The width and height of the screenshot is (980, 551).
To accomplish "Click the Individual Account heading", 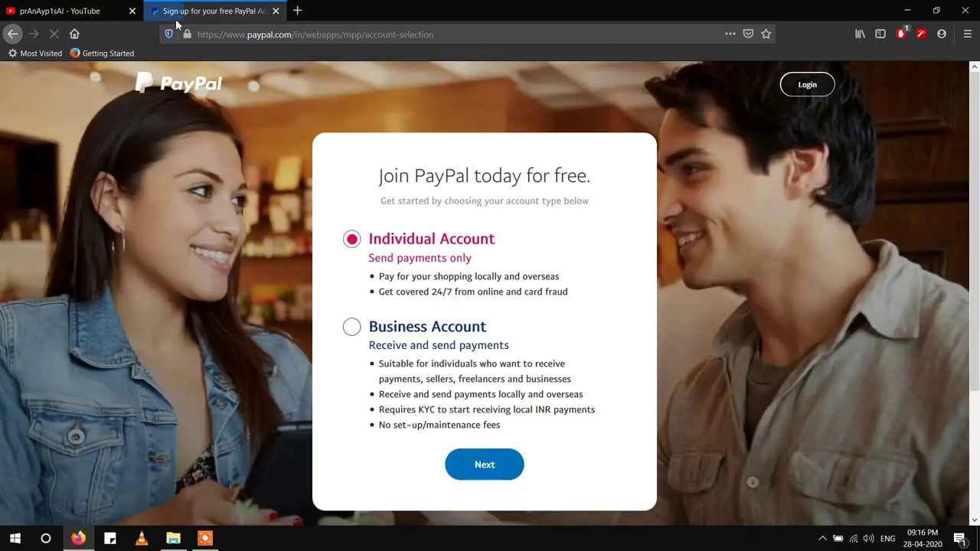I will (x=432, y=239).
